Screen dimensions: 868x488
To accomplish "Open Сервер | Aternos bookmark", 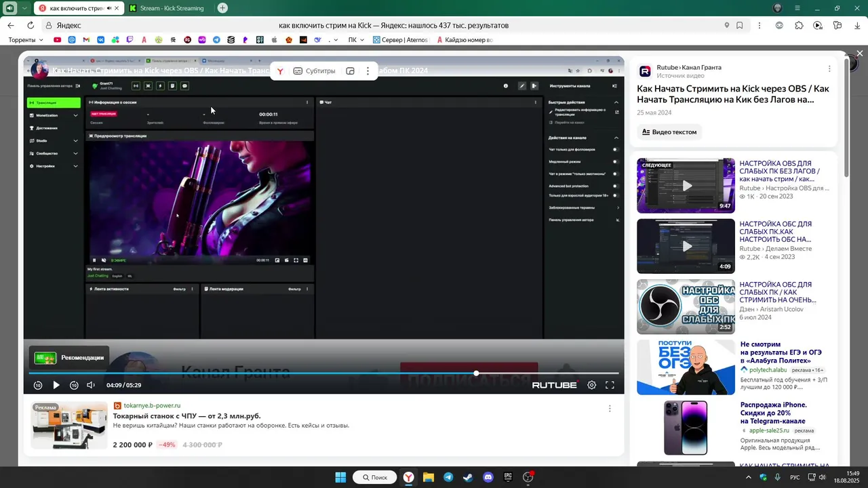I will tap(400, 40).
